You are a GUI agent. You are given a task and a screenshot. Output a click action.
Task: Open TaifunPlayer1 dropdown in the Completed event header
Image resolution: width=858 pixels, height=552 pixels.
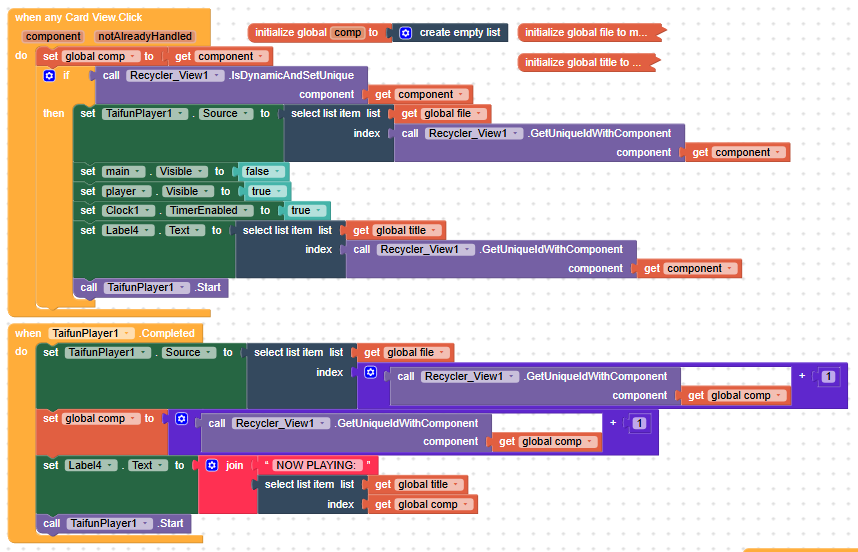point(91,334)
